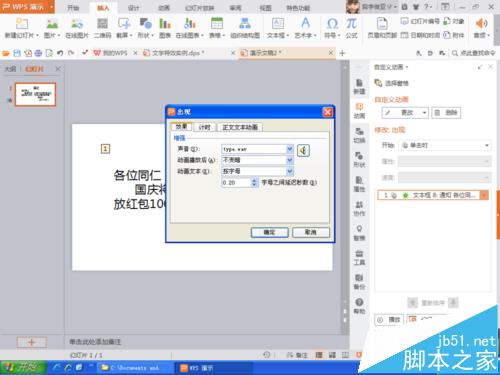Switch to the Review (审阅) ribbon tab
The width and height of the screenshot is (500, 375).
[235, 8]
